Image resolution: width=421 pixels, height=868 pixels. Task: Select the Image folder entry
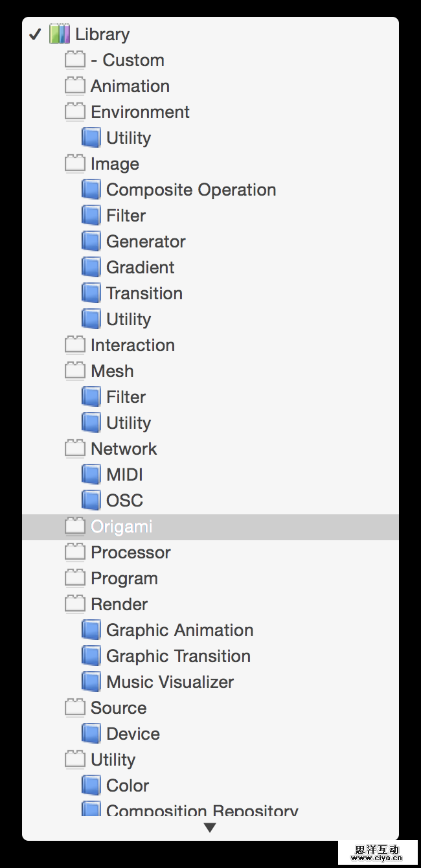115,164
